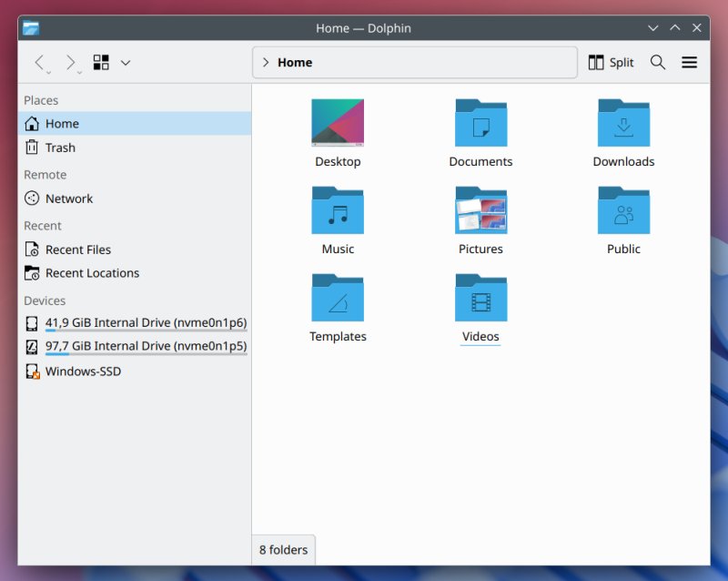Open the Downloads folder icon
Screen dimensions: 728x581
(623, 124)
